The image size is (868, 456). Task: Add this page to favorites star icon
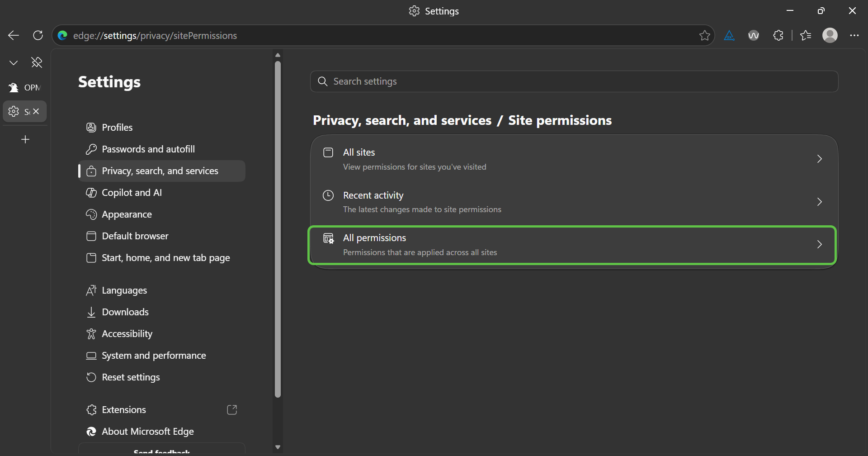pos(704,35)
